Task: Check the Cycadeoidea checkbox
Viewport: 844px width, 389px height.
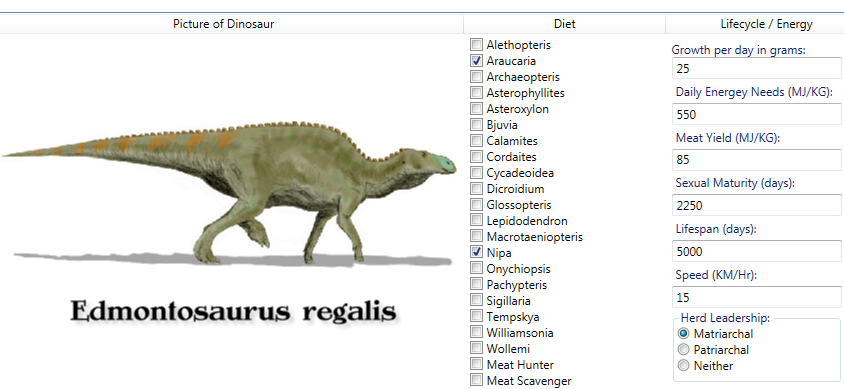Action: pos(476,172)
